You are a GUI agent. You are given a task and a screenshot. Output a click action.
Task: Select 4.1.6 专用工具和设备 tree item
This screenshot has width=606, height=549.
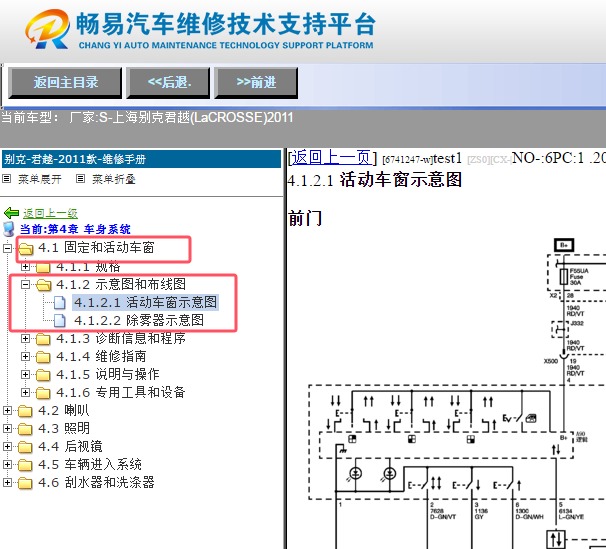point(121,392)
